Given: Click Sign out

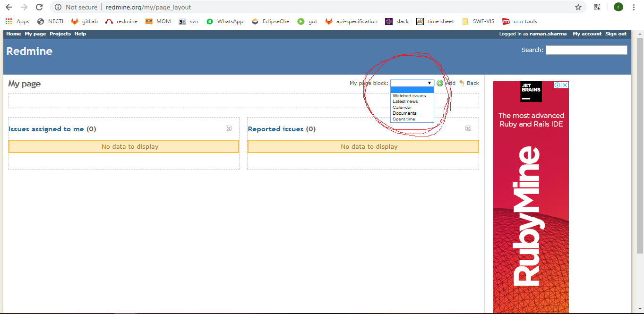Looking at the screenshot, I should point(616,34).
